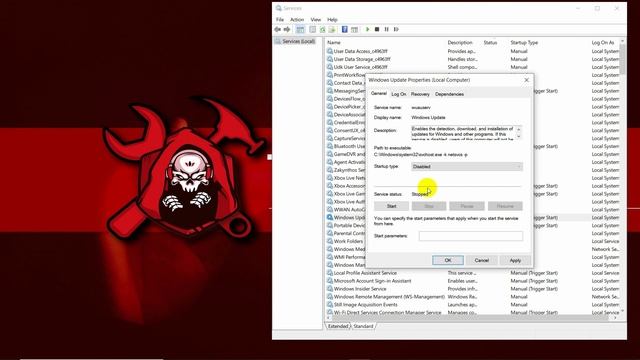Click Description box scroll-down arrow in dialog
The height and width of the screenshot is (360, 640).
519,137
